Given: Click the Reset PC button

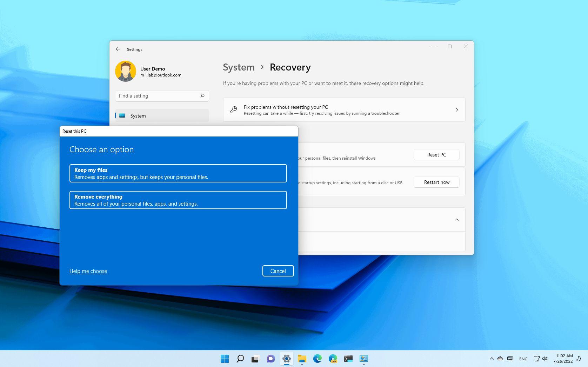Looking at the screenshot, I should coord(436,154).
